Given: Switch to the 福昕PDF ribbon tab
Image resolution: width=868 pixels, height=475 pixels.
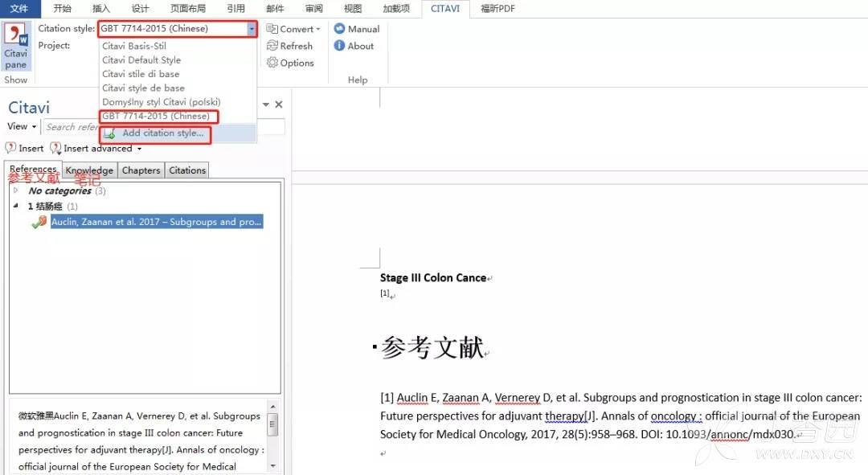Looking at the screenshot, I should coord(497,8).
